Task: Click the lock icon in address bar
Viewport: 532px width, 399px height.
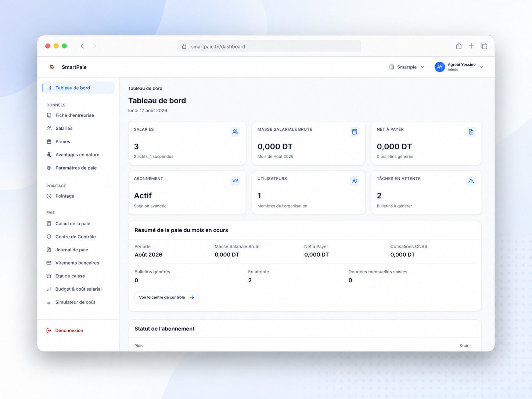Action: 184,46
